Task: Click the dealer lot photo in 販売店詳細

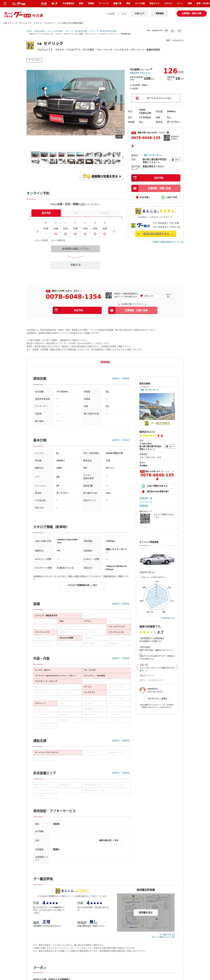Action: coord(157,406)
